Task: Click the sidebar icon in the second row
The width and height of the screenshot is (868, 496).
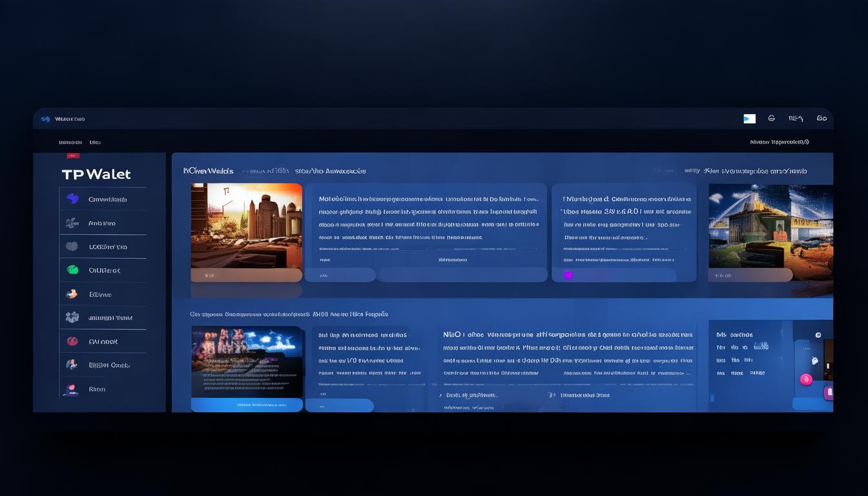Action: click(72, 223)
